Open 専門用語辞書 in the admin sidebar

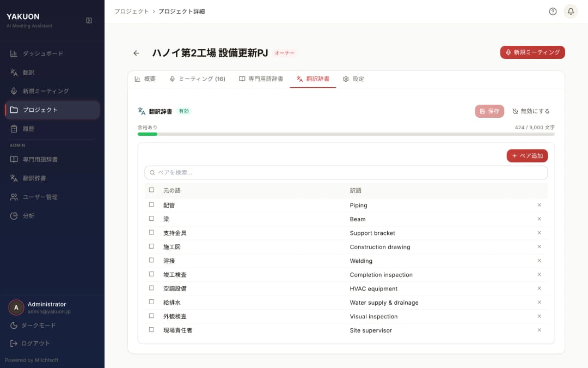(x=52, y=159)
